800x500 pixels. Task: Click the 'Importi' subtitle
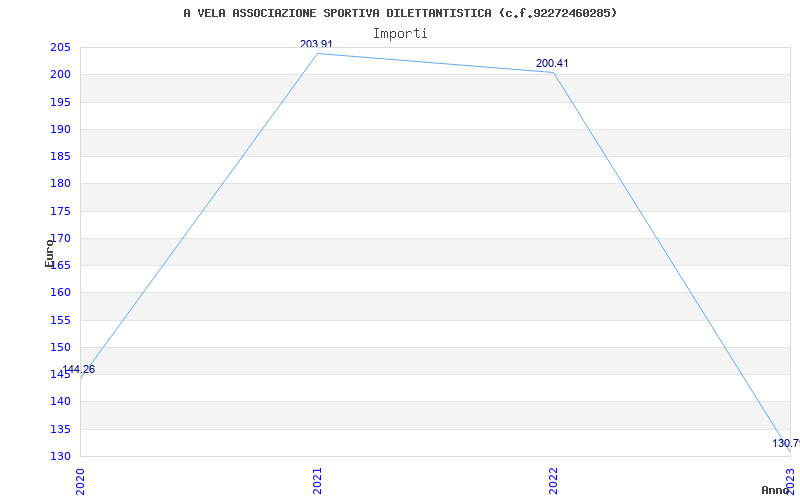pos(400,34)
